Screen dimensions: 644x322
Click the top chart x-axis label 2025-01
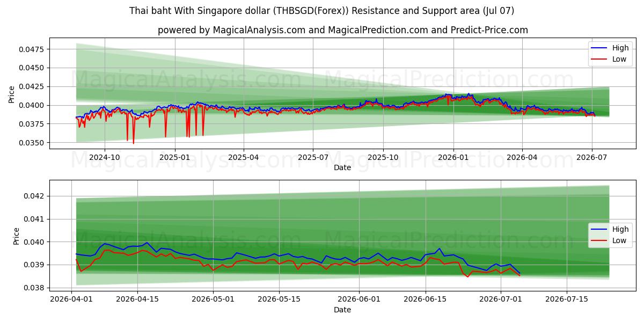pos(175,158)
